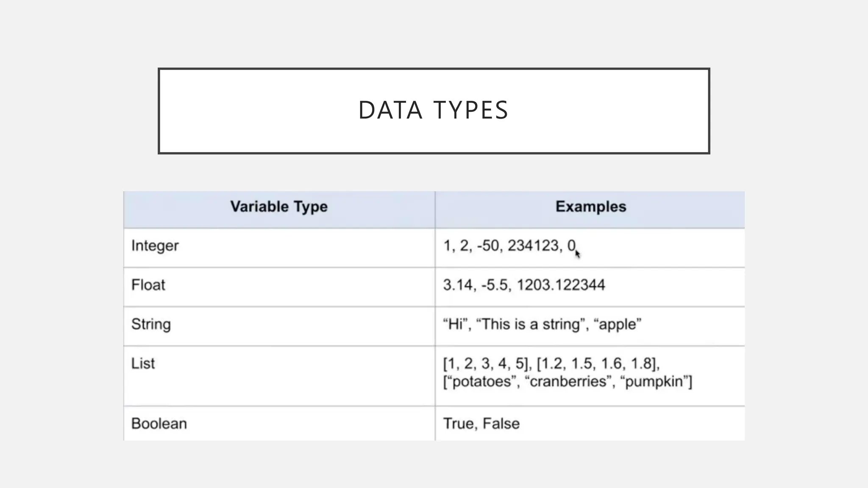Click the Integer row label
This screenshot has height=488, width=868.
tap(155, 246)
